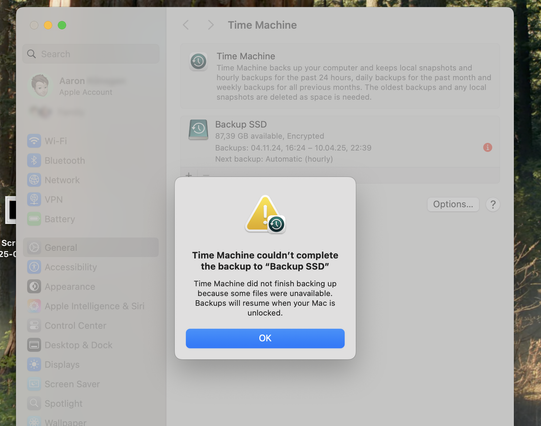Go forward with the right chevron

pos(210,25)
